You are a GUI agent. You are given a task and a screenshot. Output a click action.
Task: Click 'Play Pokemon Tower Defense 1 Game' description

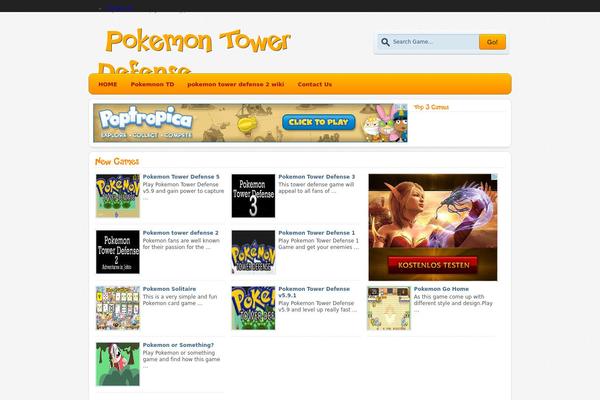[x=318, y=244]
